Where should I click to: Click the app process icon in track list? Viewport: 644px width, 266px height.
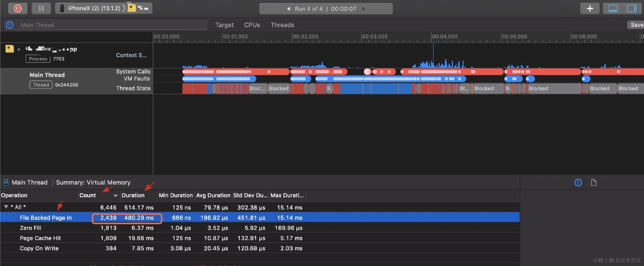tap(10, 49)
